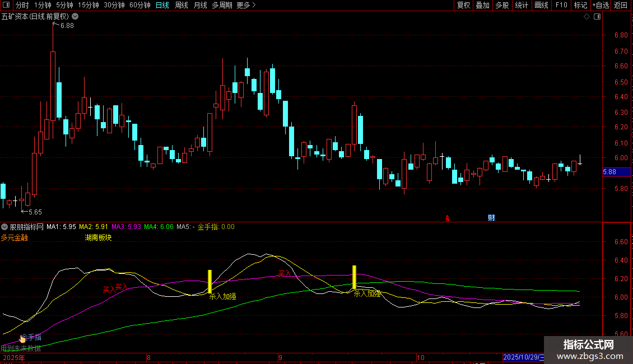Click the 5.65 low price annotation
The height and width of the screenshot is (364, 633).
(35, 212)
